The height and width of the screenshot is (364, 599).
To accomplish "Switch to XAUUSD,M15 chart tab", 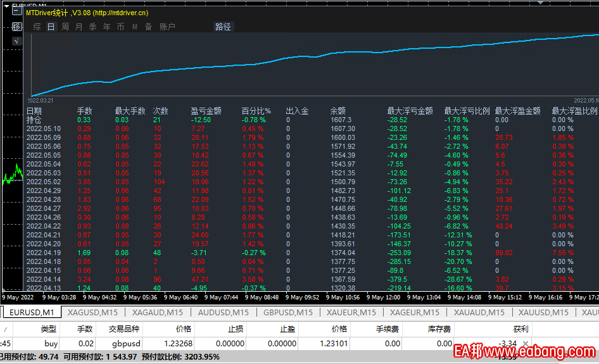I will [544, 313].
